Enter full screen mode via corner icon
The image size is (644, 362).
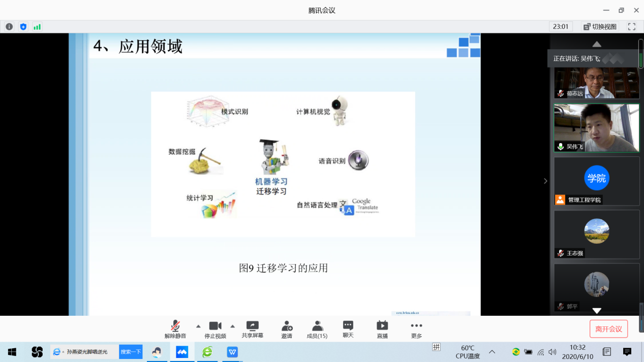pyautogui.click(x=632, y=26)
